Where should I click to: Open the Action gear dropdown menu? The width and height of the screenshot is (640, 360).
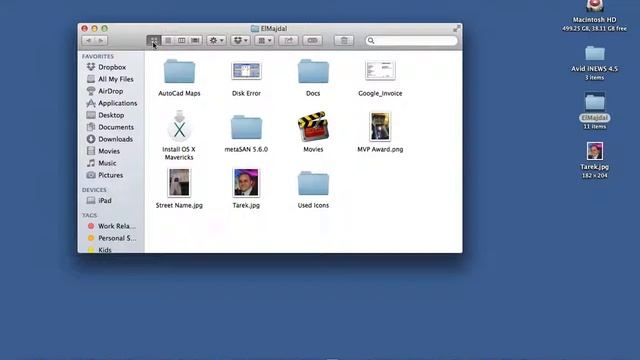(x=216, y=40)
